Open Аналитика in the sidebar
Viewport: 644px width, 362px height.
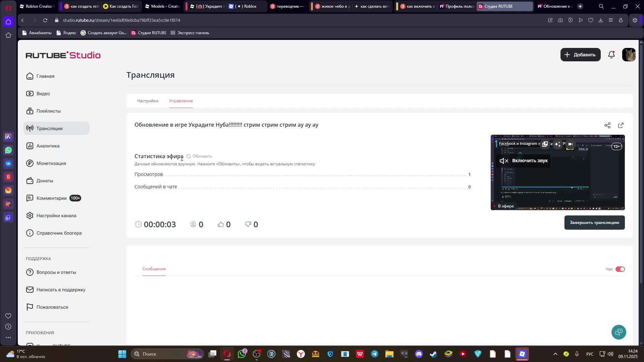[48, 146]
